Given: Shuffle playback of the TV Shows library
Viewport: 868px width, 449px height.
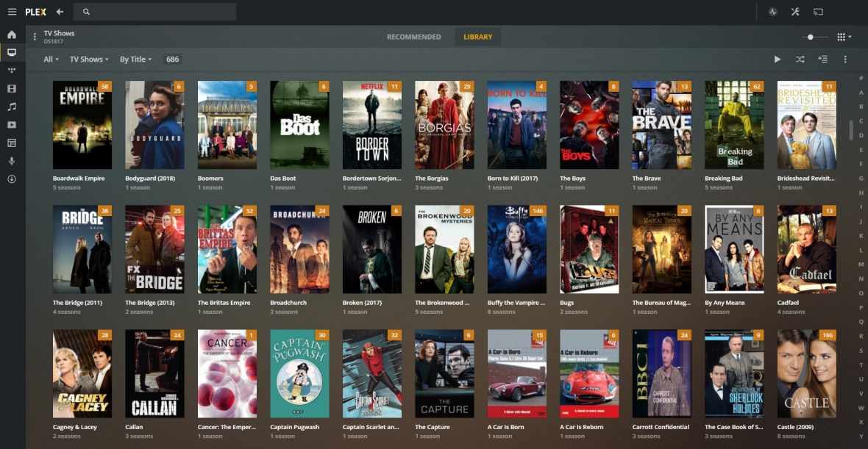Looking at the screenshot, I should (x=800, y=60).
